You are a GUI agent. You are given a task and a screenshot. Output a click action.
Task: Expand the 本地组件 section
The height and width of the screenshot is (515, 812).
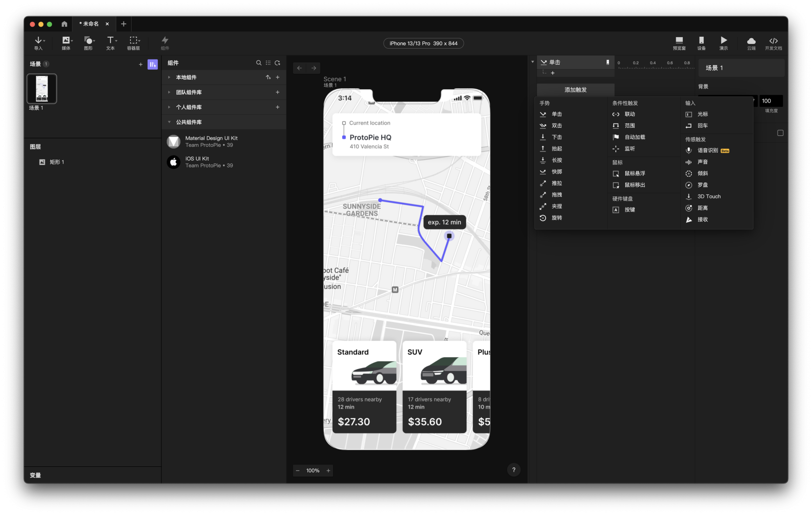(169, 77)
